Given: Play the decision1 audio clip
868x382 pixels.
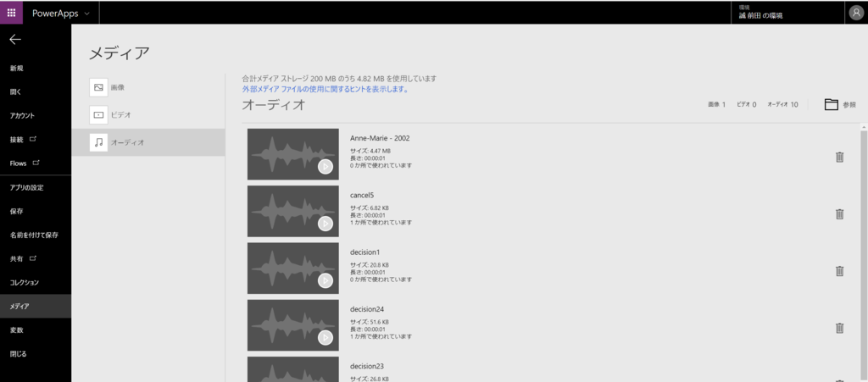Looking at the screenshot, I should pyautogui.click(x=325, y=281).
